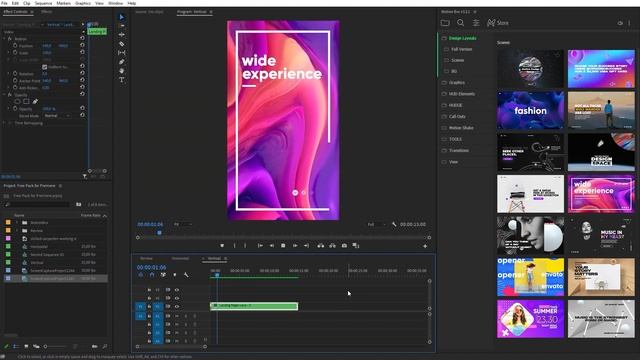Click the Extract button
The width and height of the screenshot is (640, 360).
(333, 246)
